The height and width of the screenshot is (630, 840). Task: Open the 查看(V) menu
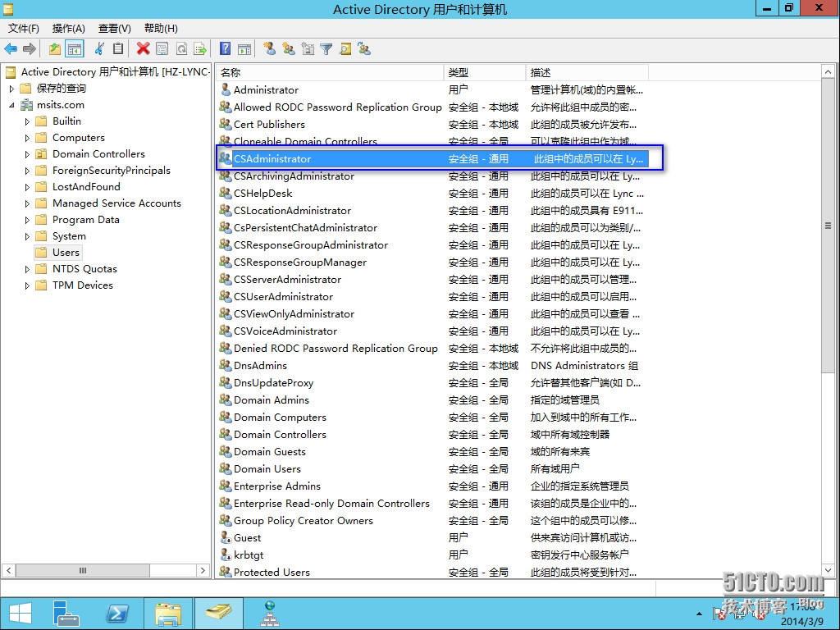click(115, 29)
